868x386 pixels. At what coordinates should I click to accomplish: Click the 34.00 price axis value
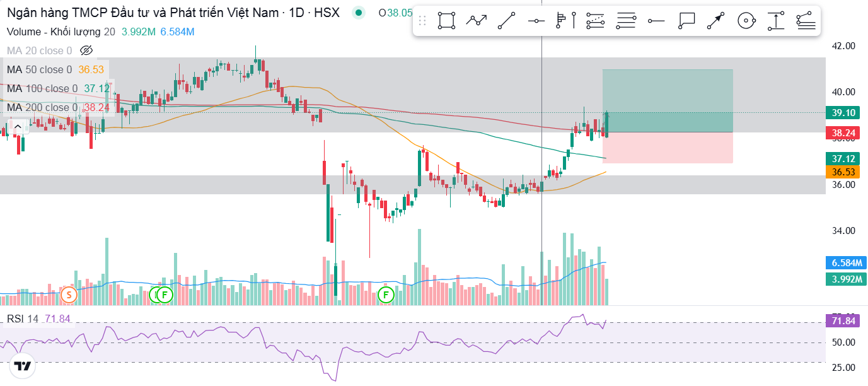[x=843, y=231]
